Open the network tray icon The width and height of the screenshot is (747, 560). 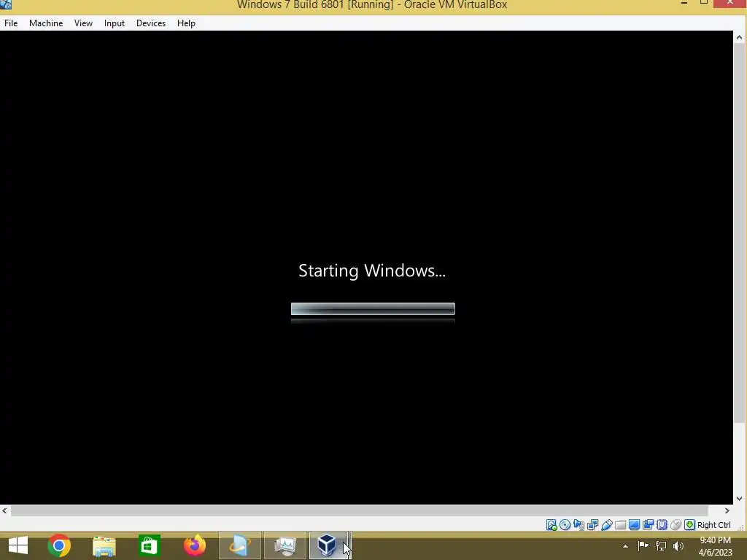[661, 546]
